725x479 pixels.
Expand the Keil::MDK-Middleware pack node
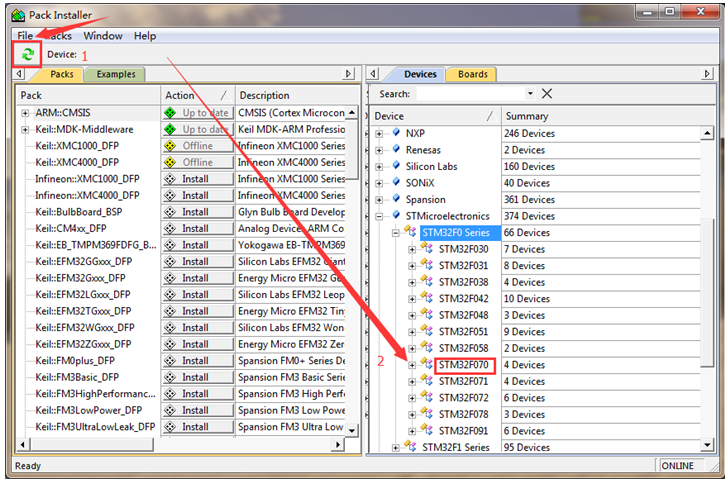tap(25, 130)
